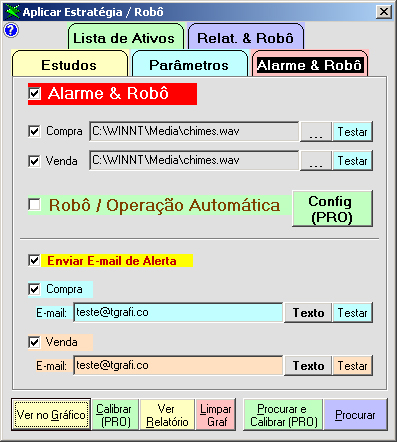Open Ver Relatório
Viewport: 397px width, 442px height.
coord(167,415)
